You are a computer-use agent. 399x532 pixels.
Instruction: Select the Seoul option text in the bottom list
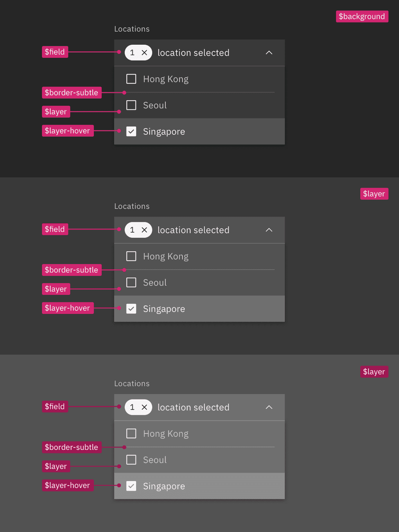click(x=155, y=460)
